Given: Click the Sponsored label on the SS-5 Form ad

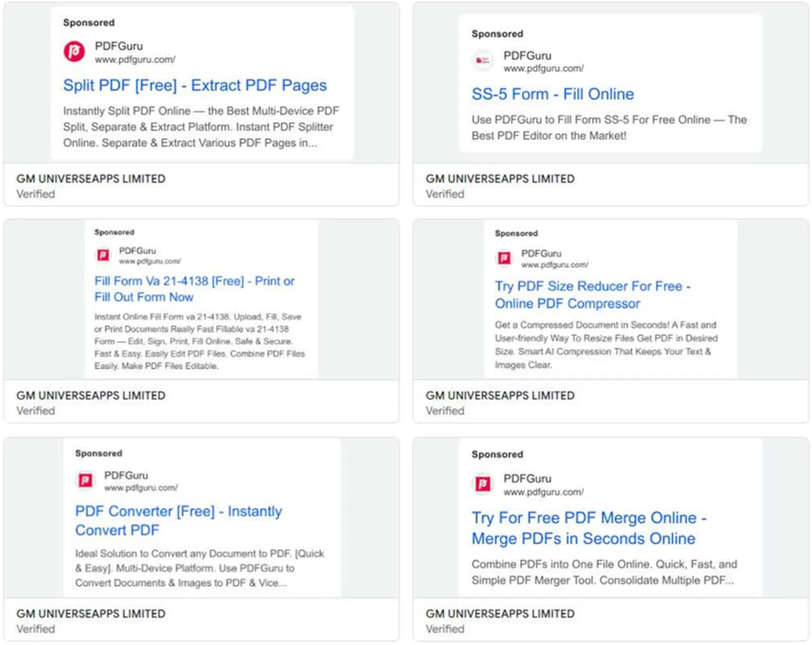Looking at the screenshot, I should coord(497,34).
